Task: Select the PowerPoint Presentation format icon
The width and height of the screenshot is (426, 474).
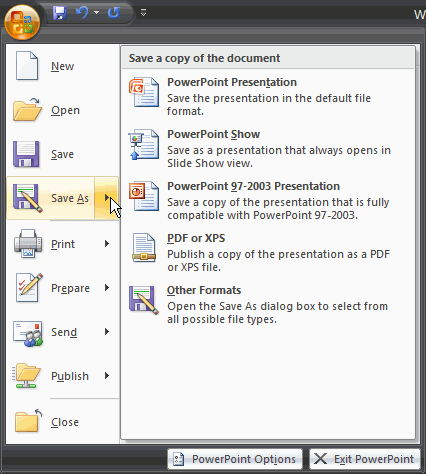Action: 144,92
